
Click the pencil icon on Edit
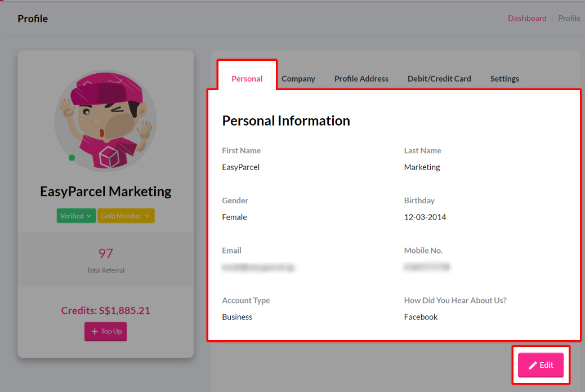click(x=533, y=365)
